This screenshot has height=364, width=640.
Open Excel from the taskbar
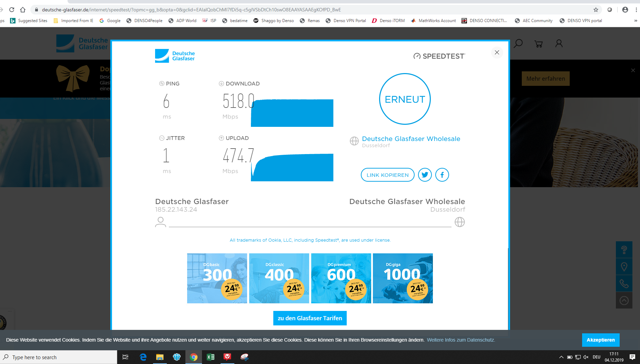click(211, 357)
